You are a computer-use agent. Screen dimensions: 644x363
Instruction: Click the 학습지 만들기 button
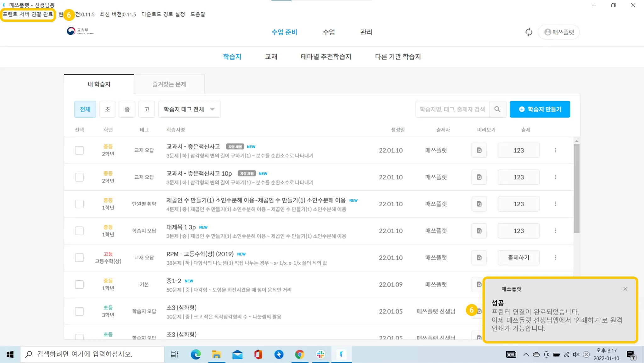pos(540,109)
